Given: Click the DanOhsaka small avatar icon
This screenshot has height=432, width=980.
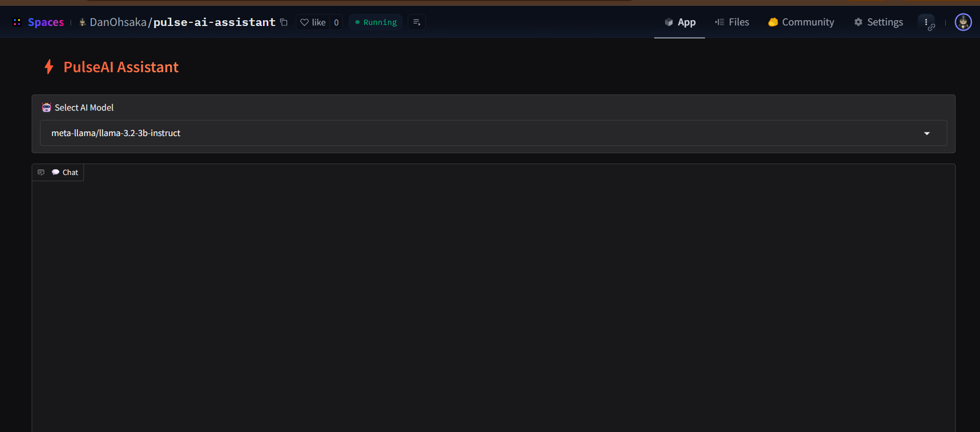Looking at the screenshot, I should pyautogui.click(x=82, y=22).
